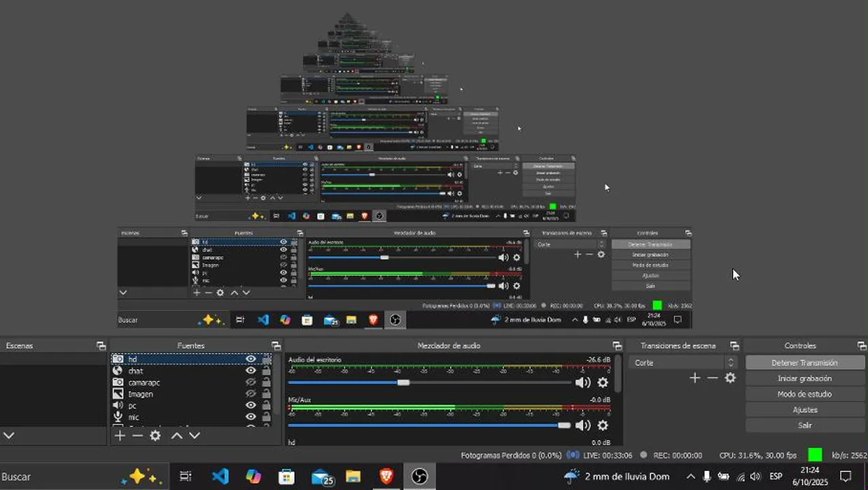Move the selected source up
This screenshot has height=490, width=868.
pyautogui.click(x=177, y=436)
